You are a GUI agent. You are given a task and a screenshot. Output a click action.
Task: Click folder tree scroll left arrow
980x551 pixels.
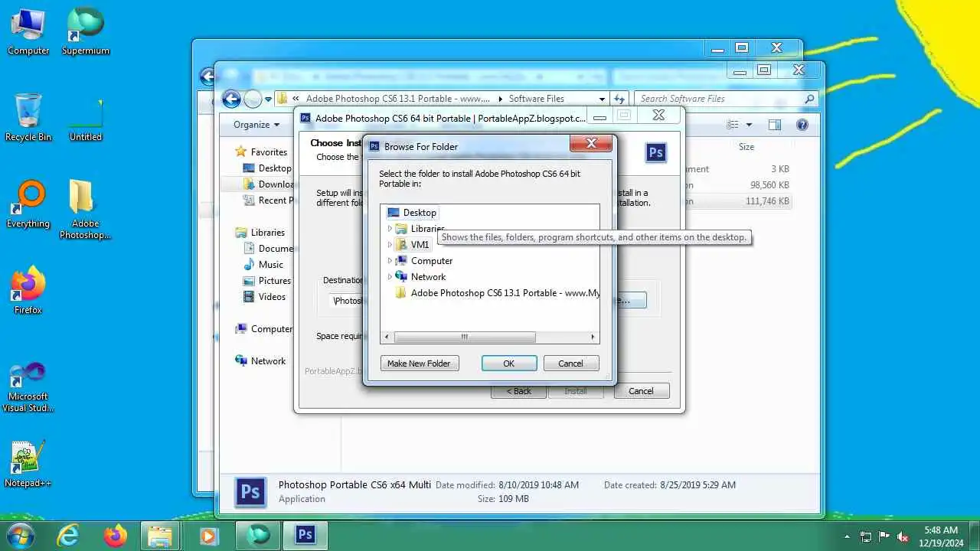pos(387,337)
